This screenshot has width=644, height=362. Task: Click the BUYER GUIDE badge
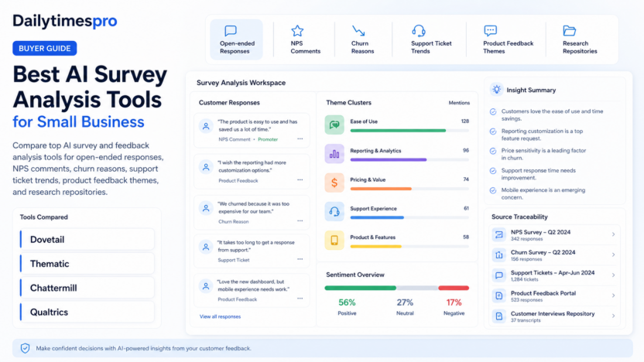[x=44, y=49]
